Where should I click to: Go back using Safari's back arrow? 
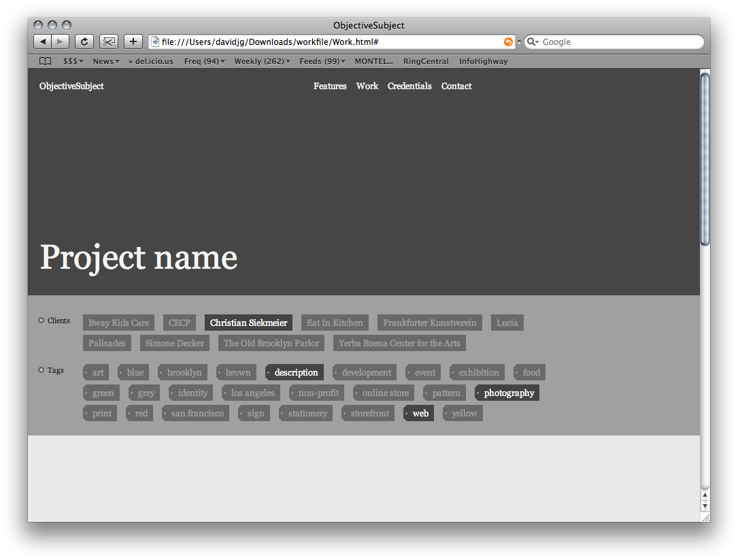tap(42, 42)
